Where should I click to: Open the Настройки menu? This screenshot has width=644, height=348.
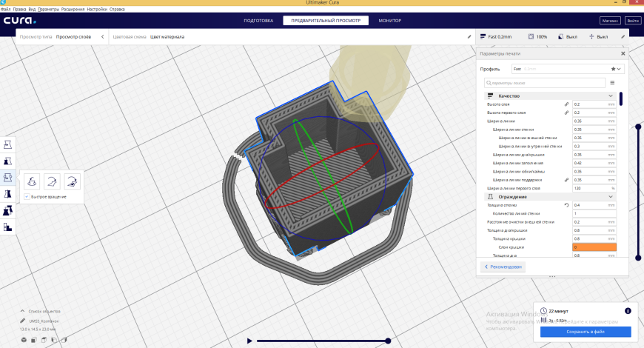click(97, 9)
